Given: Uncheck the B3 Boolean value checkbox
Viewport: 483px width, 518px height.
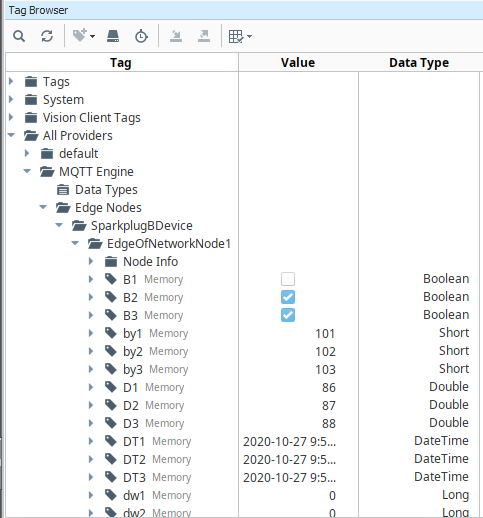Looking at the screenshot, I should 288,315.
